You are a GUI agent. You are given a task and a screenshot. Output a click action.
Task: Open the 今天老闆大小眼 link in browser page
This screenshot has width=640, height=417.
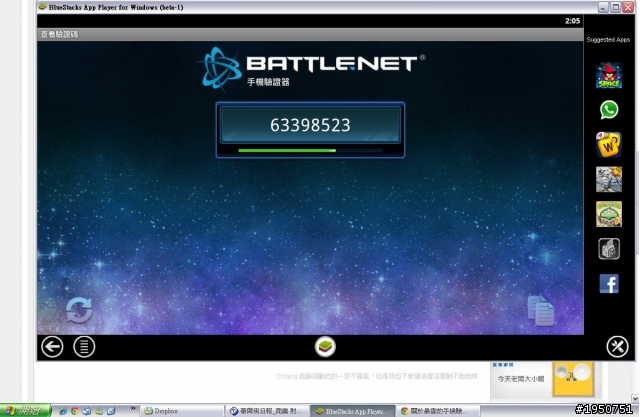click(521, 379)
